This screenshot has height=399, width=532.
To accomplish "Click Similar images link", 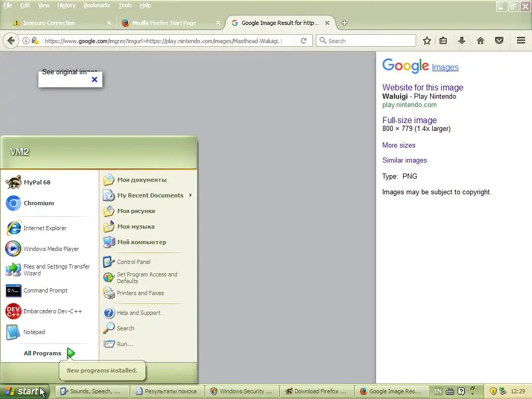I will [404, 160].
